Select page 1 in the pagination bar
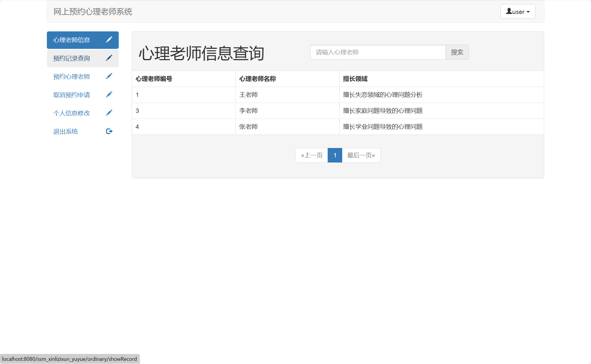This screenshot has width=591, height=364. (x=335, y=155)
